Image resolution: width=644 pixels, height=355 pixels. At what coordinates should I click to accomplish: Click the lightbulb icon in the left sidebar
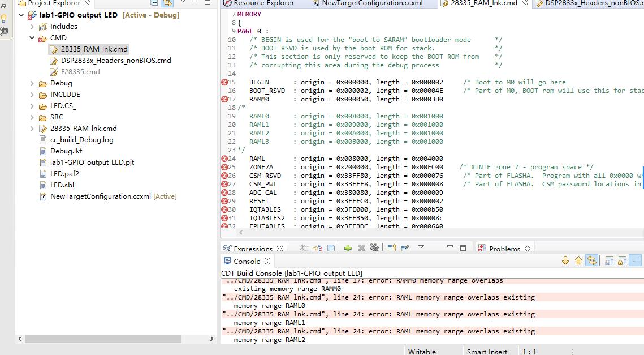click(4, 19)
